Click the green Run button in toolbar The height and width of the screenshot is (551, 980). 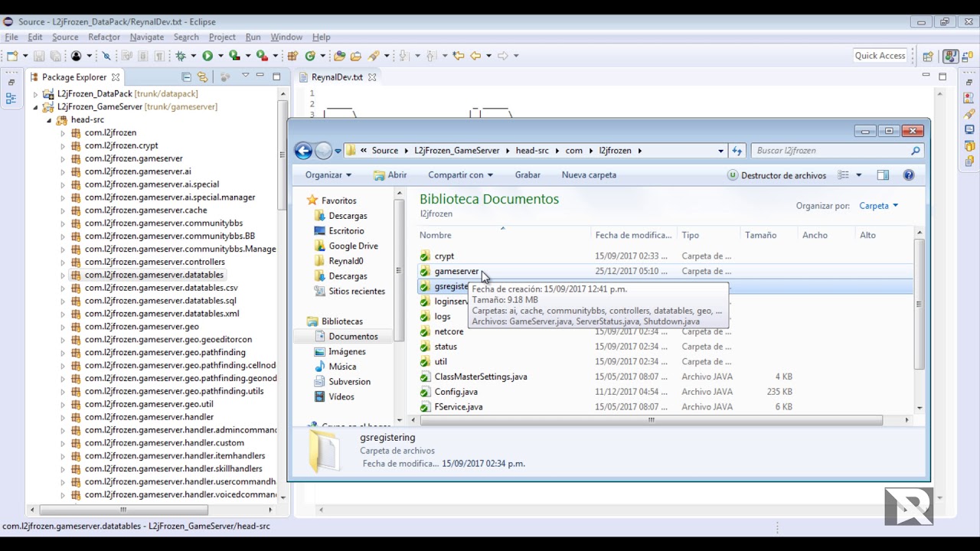207,56
